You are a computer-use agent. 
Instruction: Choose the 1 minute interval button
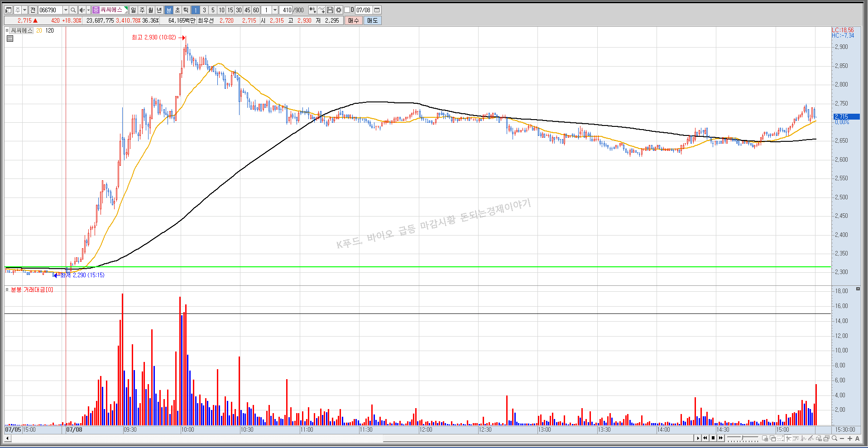click(x=196, y=10)
